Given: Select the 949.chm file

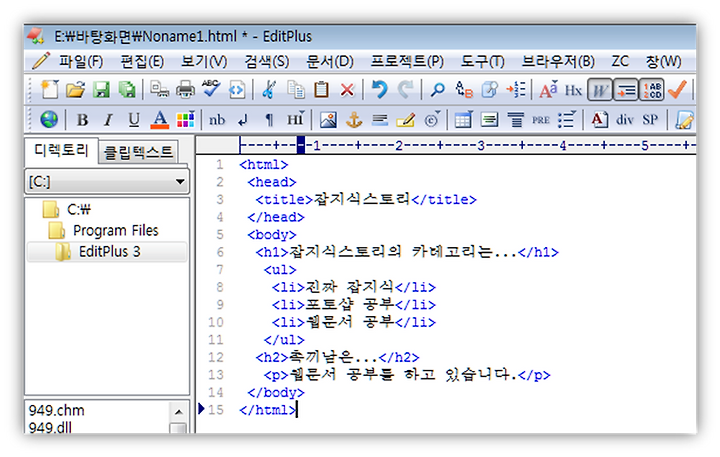Looking at the screenshot, I should [x=56, y=410].
